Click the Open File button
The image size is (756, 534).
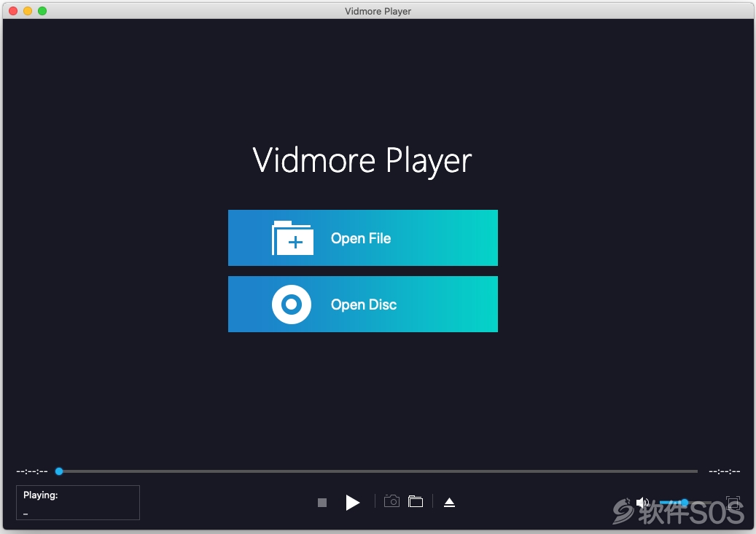362,237
